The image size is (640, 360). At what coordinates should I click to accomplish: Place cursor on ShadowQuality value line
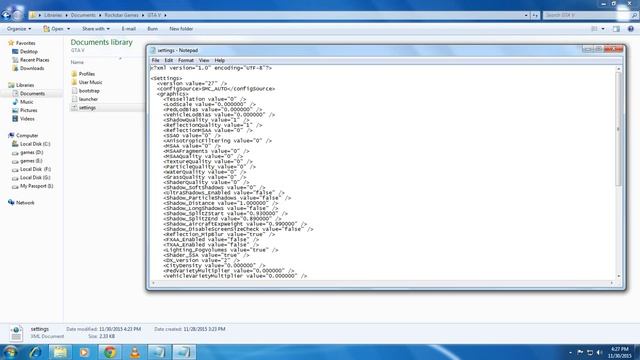click(207, 120)
